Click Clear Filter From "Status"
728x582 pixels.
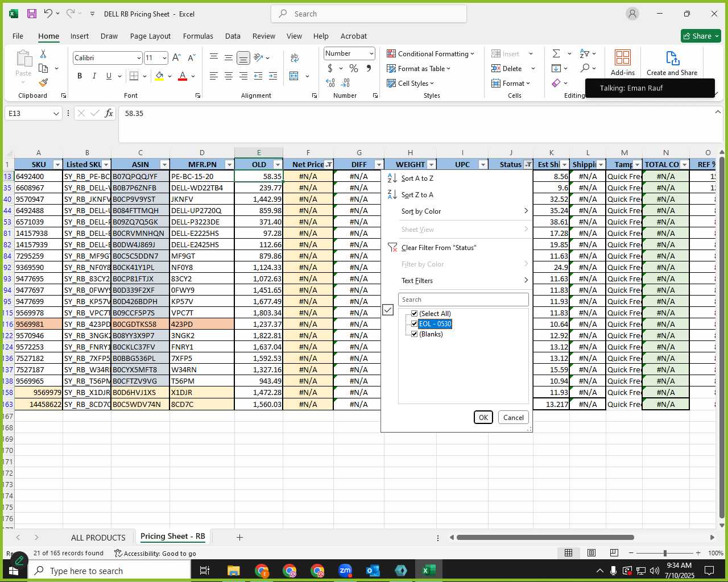439,248
